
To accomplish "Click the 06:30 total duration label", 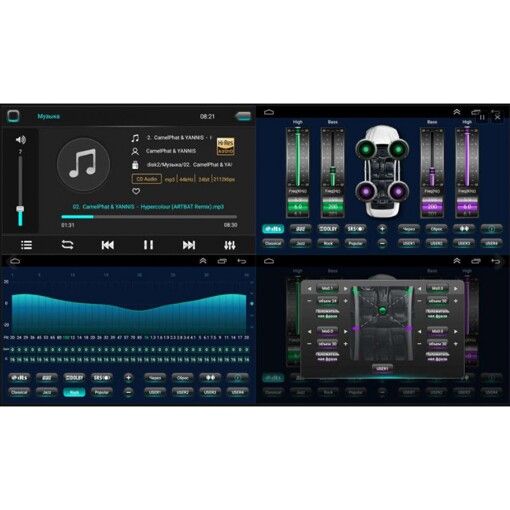I will point(230,225).
